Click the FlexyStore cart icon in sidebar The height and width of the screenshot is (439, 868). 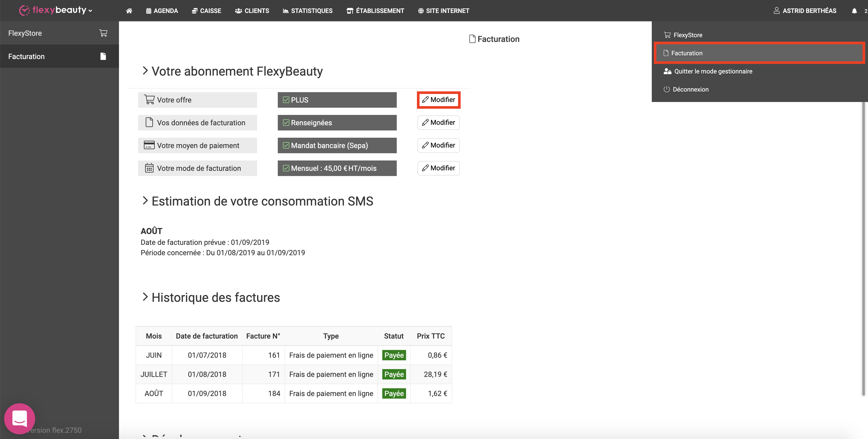[x=103, y=33]
